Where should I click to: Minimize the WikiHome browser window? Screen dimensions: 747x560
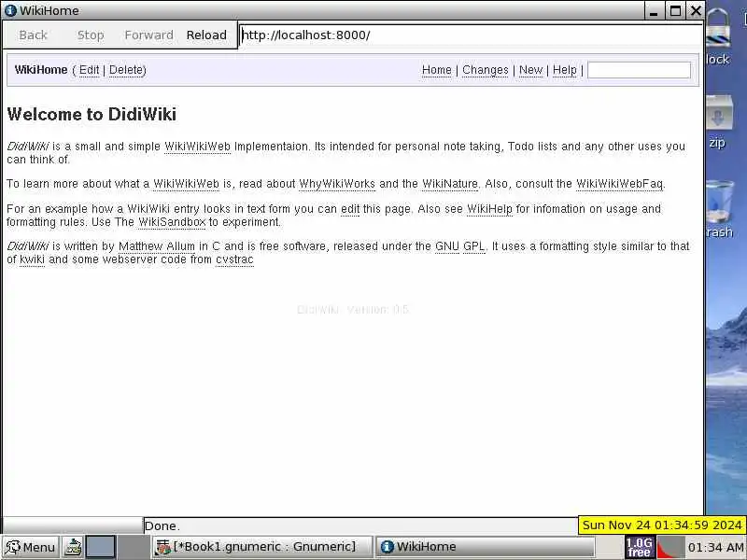[x=654, y=11]
